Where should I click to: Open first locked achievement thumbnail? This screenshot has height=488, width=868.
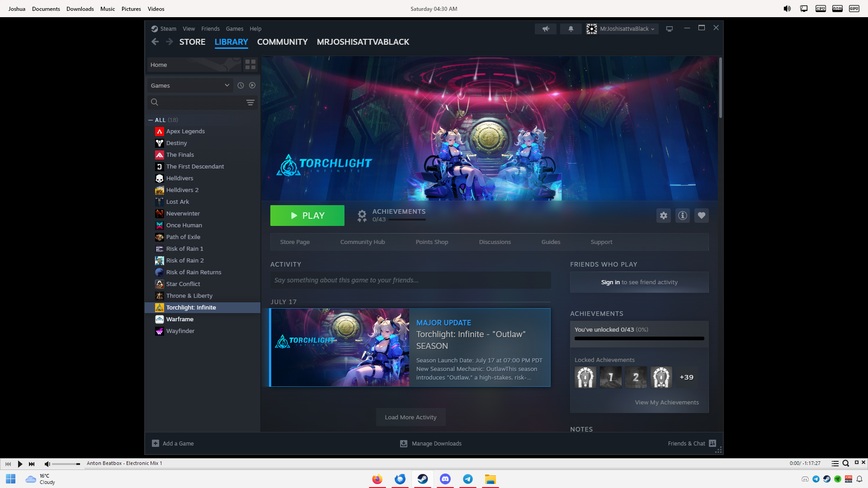point(585,377)
